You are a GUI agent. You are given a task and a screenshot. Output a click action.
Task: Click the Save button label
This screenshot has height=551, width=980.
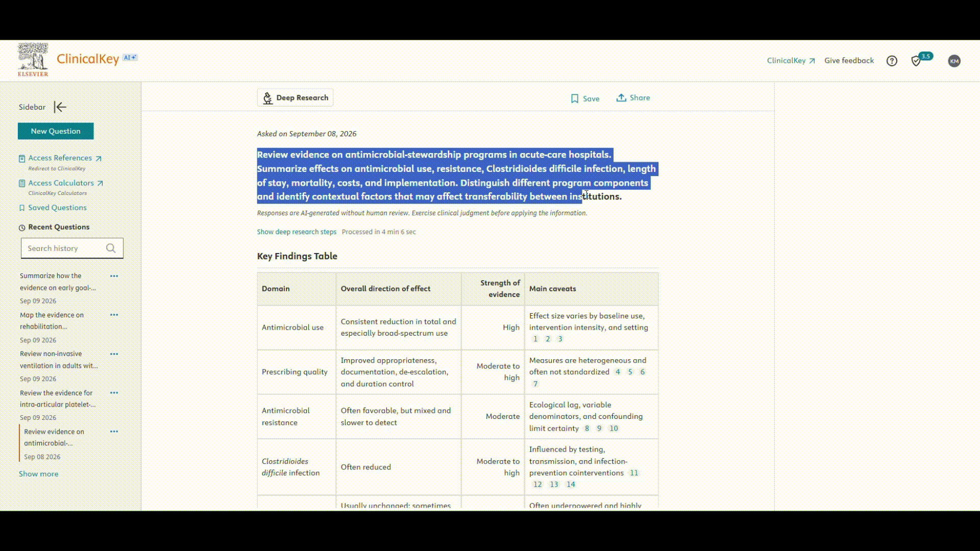click(591, 99)
